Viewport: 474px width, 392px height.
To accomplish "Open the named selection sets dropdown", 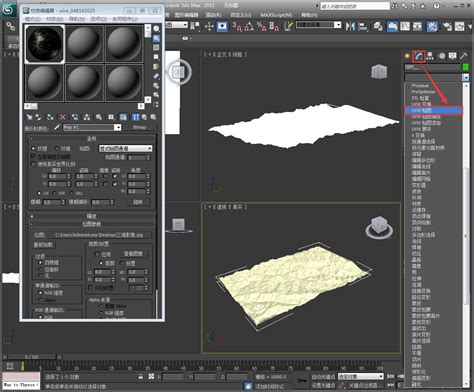I will point(338,25).
